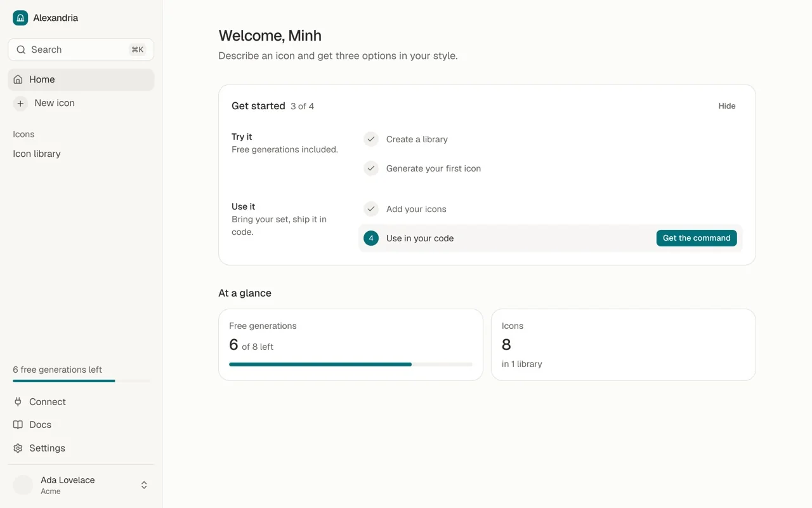Open New icon from the sidebar

point(81,103)
